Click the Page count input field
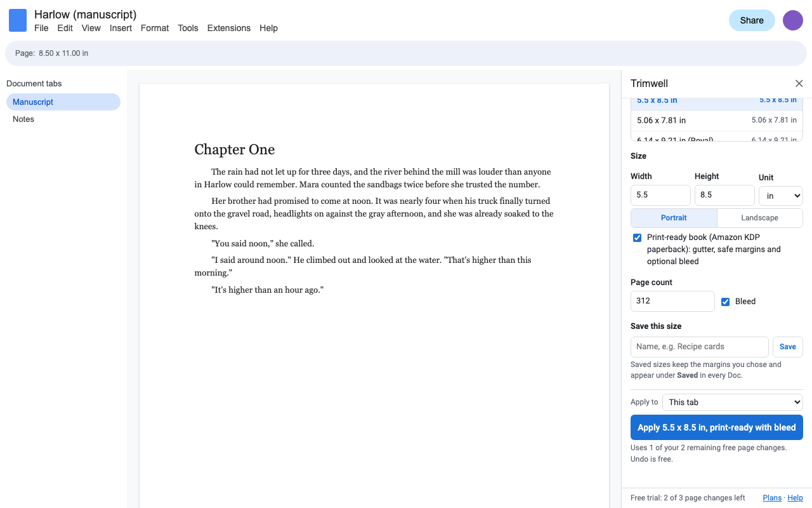Viewport: 812px width, 508px height. coord(672,301)
